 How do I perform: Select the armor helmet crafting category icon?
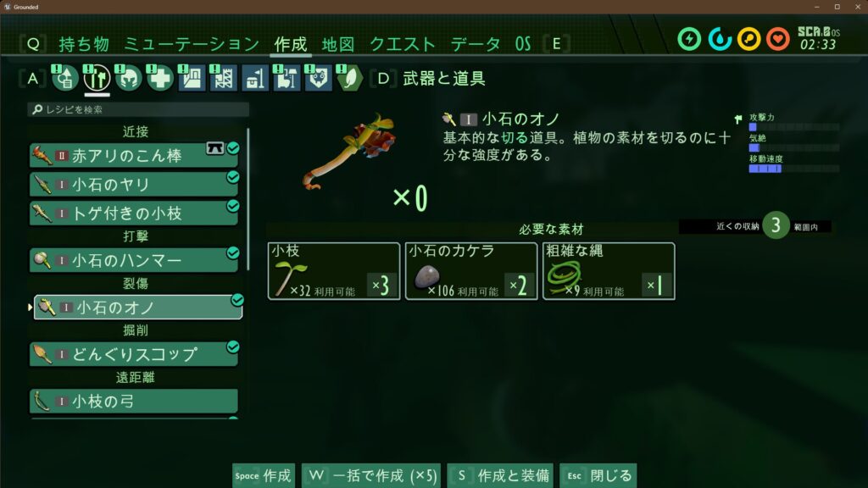(x=129, y=78)
